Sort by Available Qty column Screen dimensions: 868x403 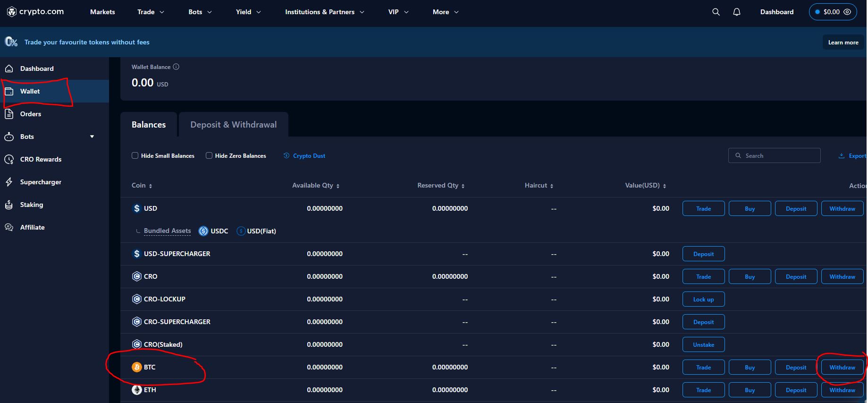[316, 186]
